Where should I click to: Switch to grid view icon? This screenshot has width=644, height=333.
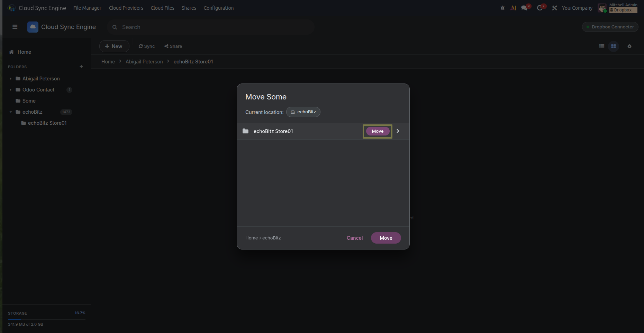click(x=614, y=46)
